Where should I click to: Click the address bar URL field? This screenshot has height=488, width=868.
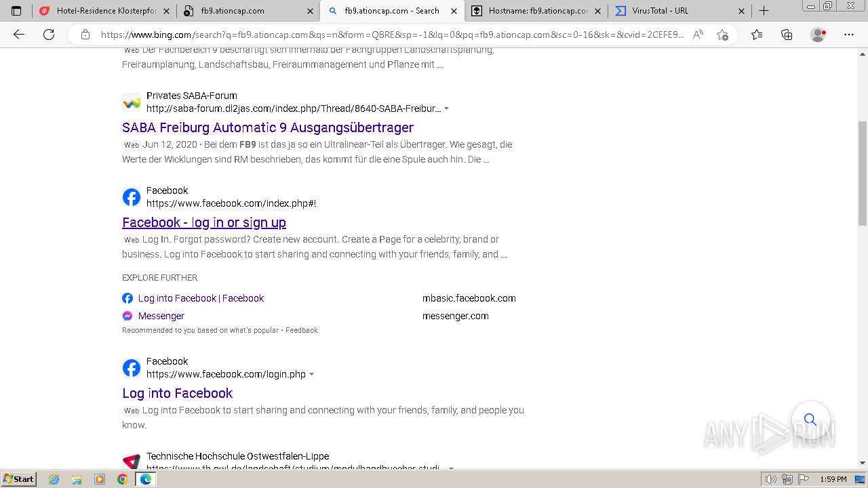click(392, 35)
